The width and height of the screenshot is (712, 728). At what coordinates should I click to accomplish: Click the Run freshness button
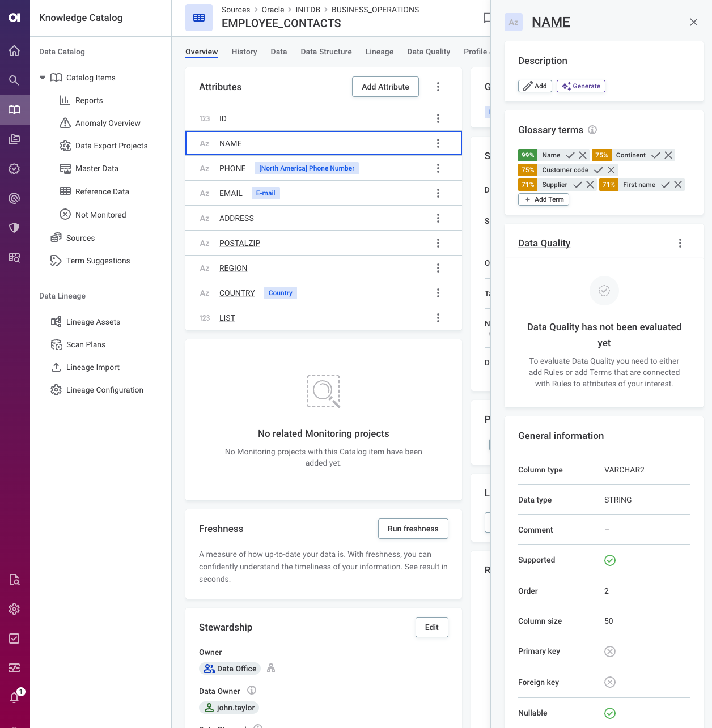point(413,529)
